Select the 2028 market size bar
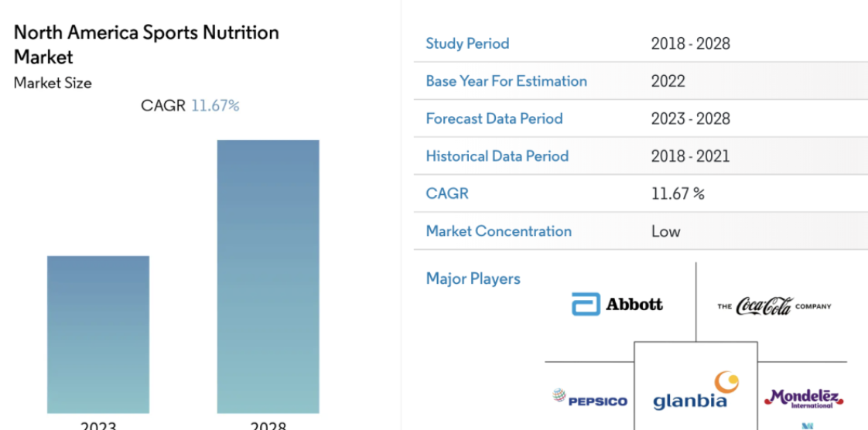The image size is (868, 430). point(268,277)
